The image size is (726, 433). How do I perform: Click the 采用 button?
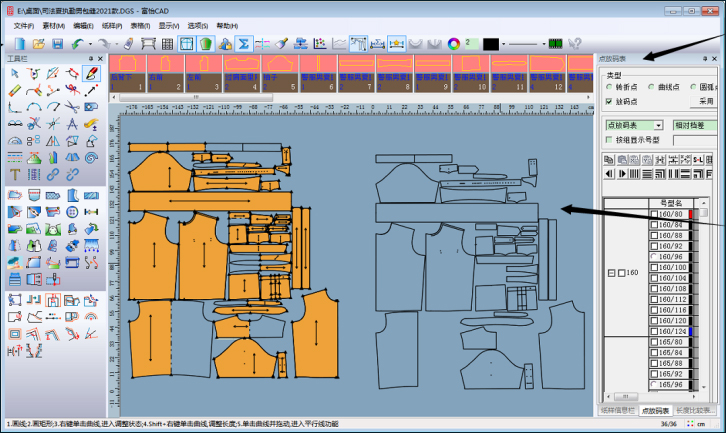[706, 101]
